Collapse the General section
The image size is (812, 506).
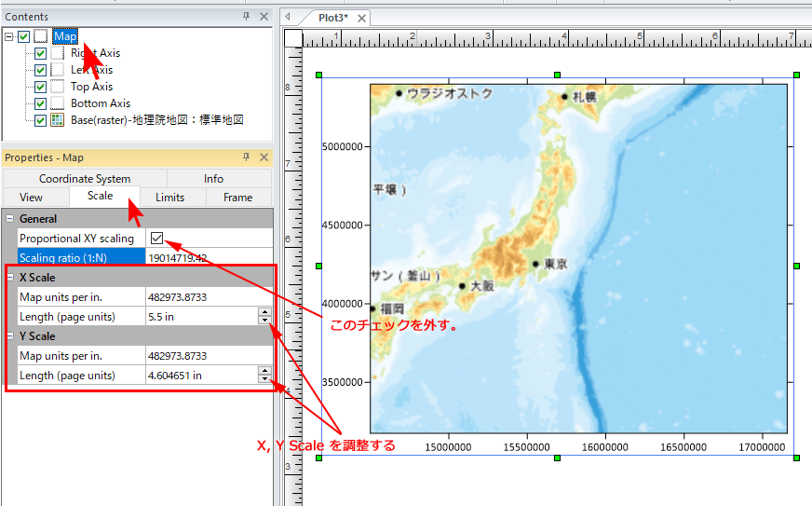point(9,219)
